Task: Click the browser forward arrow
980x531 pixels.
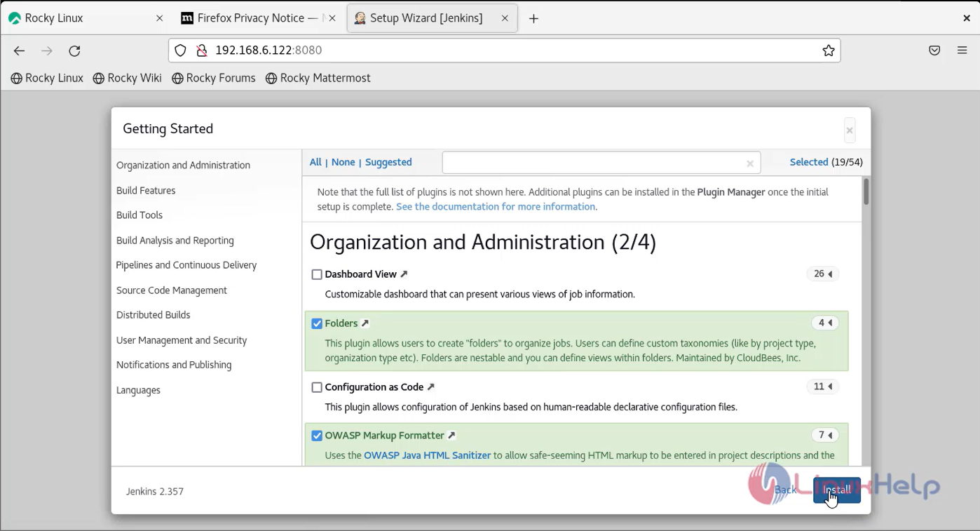Action: coord(47,51)
